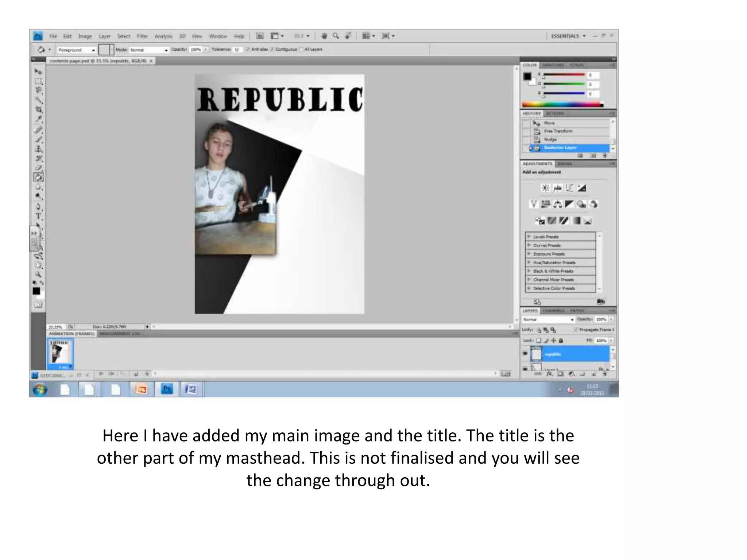
Task: Select the Pen tool
Action: tap(38, 207)
